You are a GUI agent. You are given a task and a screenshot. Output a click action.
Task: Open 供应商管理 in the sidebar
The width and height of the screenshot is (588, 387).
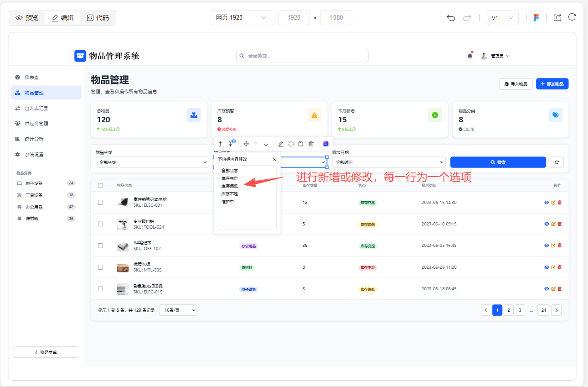pyautogui.click(x=36, y=123)
